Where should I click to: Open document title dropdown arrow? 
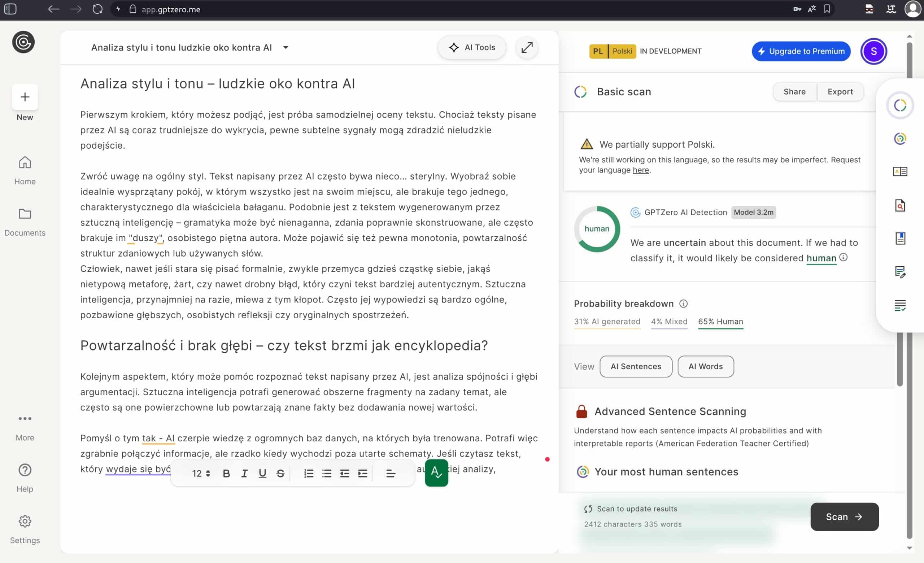(x=286, y=48)
